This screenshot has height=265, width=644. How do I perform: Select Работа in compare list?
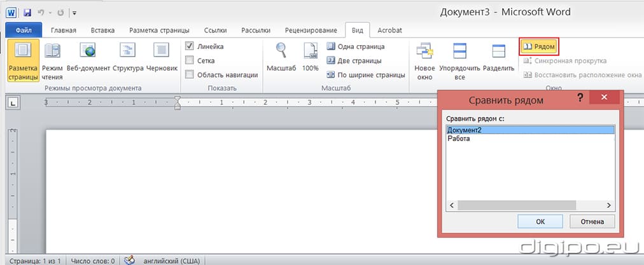530,139
